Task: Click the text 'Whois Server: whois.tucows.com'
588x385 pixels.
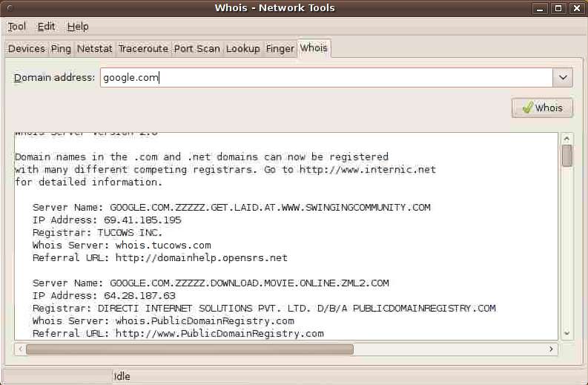Action: click(x=122, y=246)
